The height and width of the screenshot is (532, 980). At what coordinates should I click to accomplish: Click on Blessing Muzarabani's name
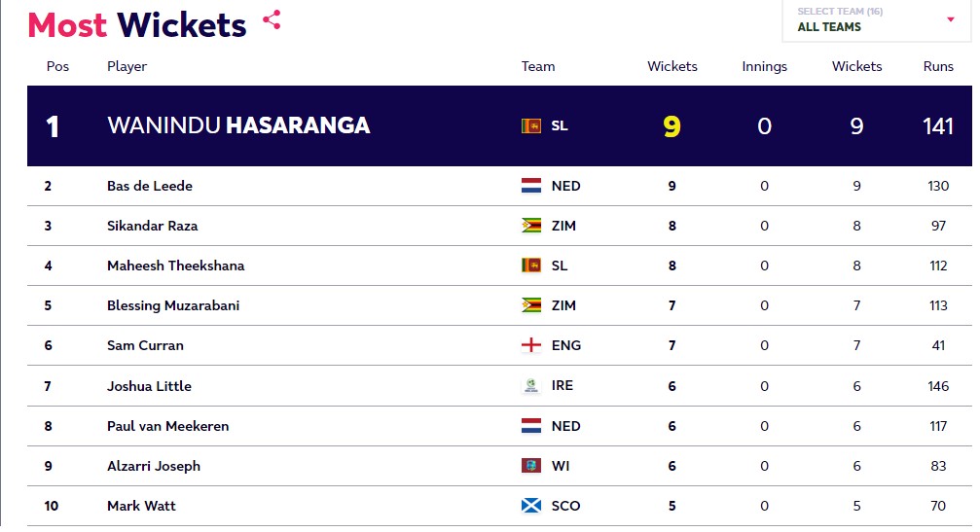pyautogui.click(x=172, y=305)
